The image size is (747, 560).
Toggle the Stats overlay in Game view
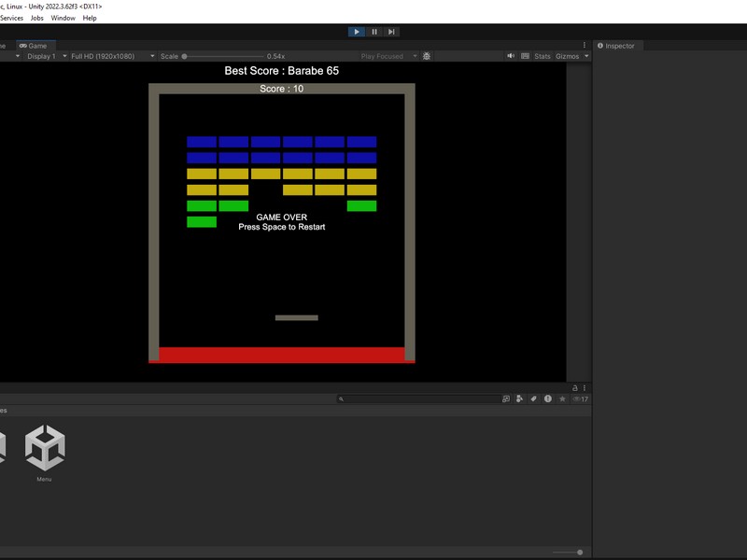[x=542, y=56]
